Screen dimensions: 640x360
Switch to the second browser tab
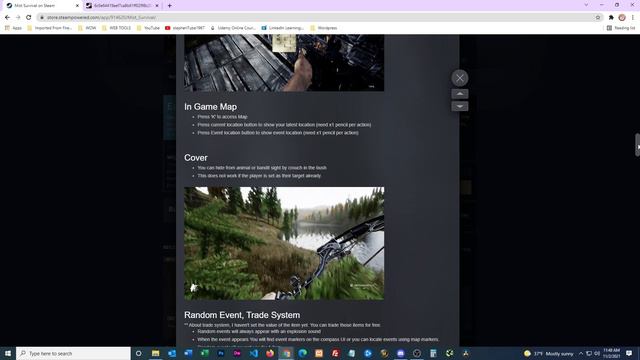click(x=122, y=6)
